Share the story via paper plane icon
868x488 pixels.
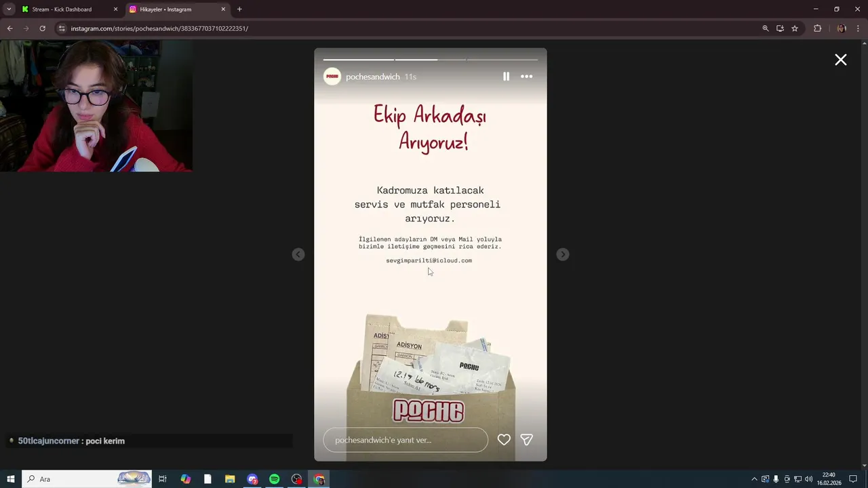click(526, 440)
